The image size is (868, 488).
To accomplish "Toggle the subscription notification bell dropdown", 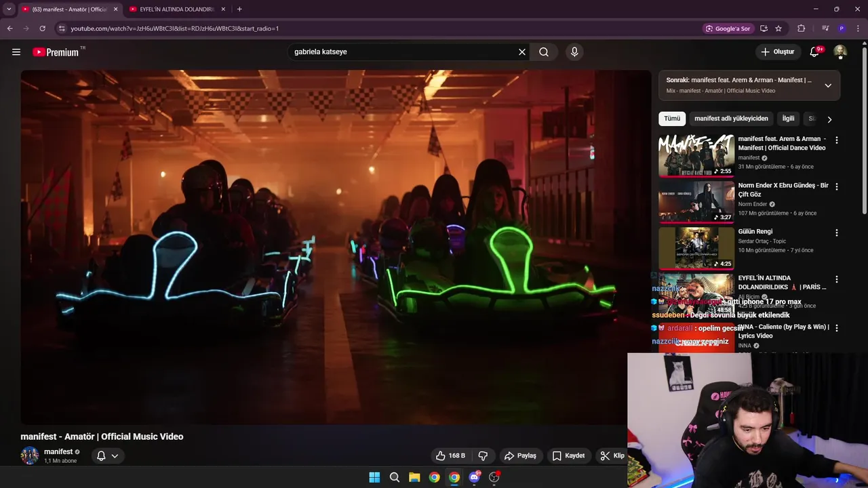I will [107, 455].
